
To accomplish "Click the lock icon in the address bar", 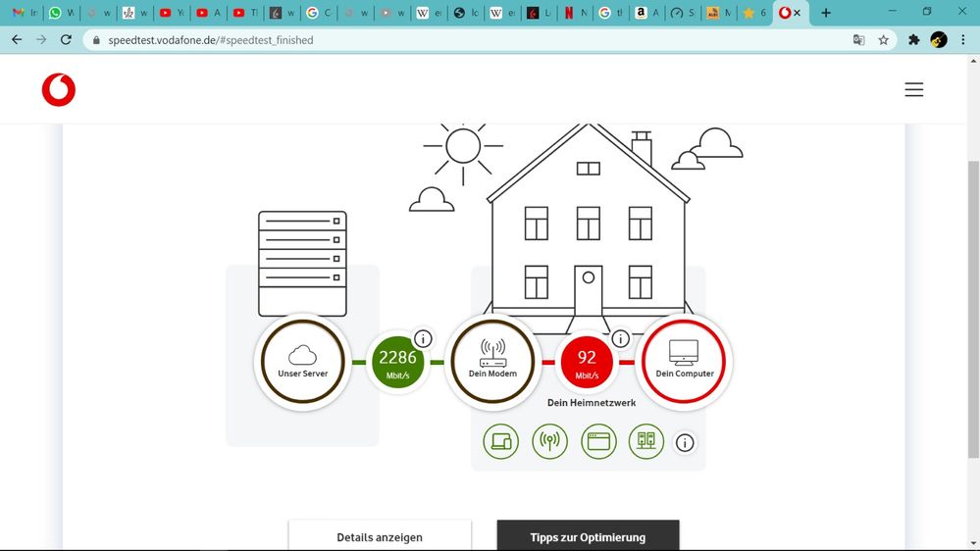I will point(95,40).
